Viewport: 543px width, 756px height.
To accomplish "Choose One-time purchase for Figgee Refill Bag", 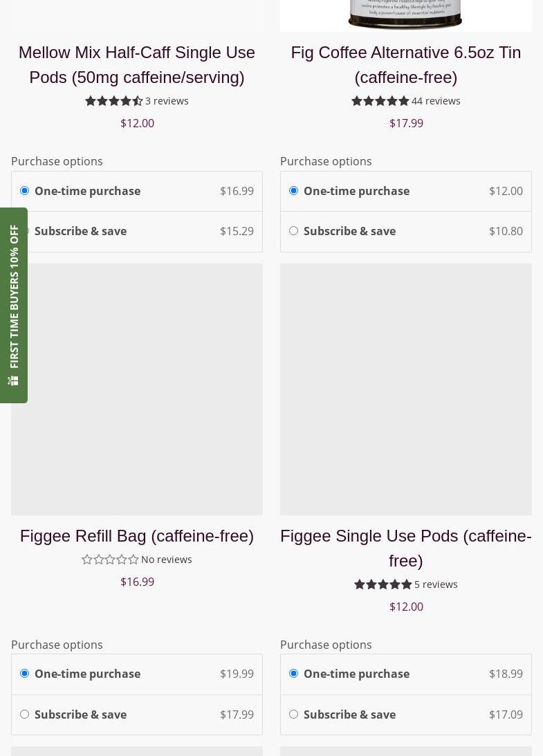I will click(24, 674).
